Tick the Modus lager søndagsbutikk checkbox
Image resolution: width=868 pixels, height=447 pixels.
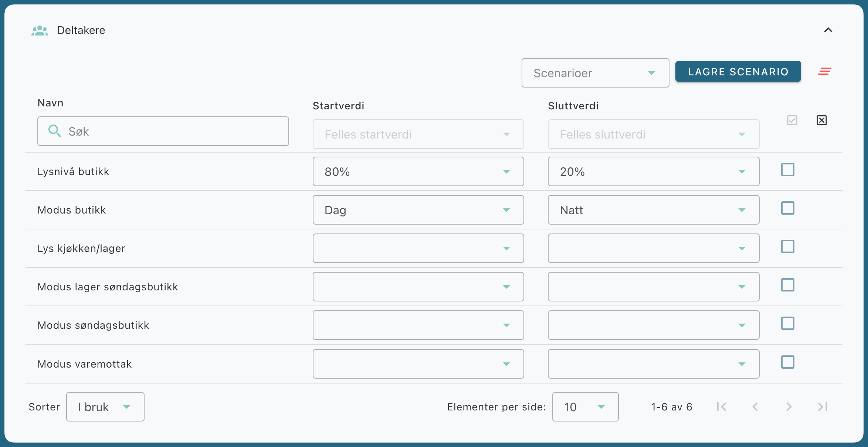pos(788,285)
